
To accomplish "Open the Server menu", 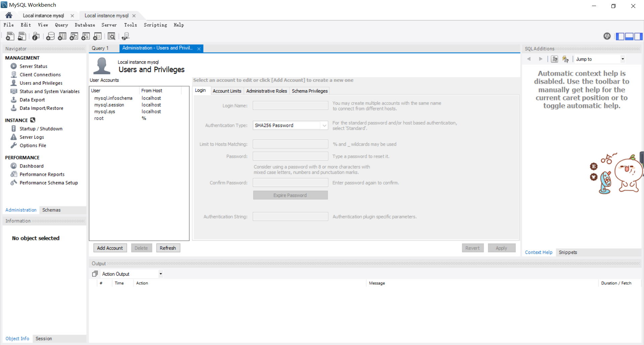I will 109,25.
